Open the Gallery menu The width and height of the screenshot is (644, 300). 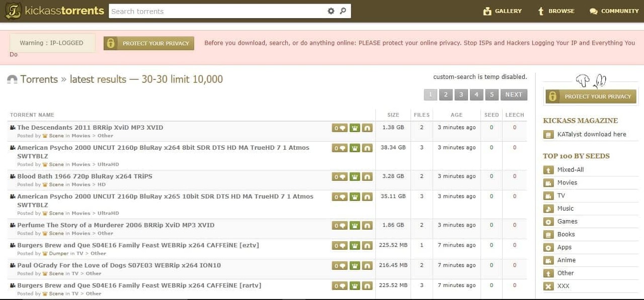[502, 11]
